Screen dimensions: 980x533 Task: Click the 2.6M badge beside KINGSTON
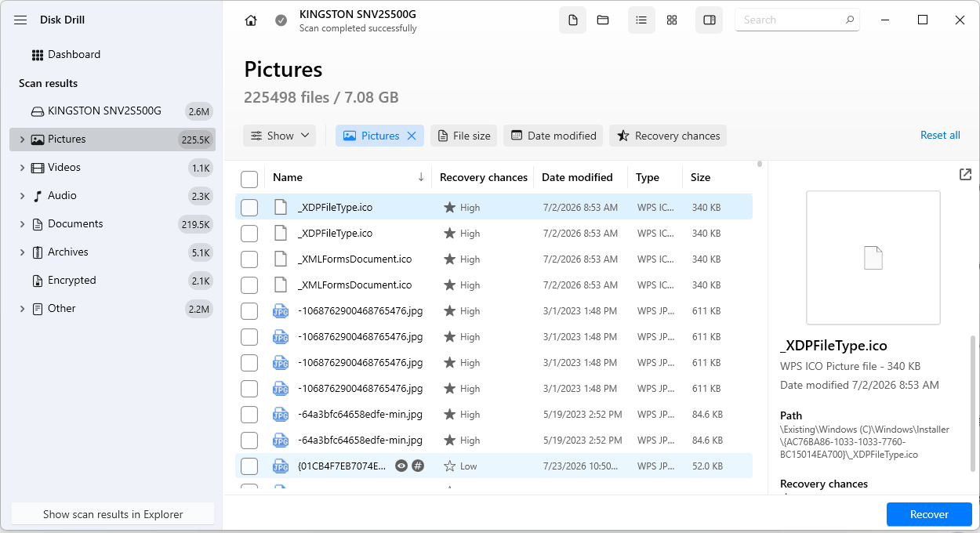pos(198,111)
